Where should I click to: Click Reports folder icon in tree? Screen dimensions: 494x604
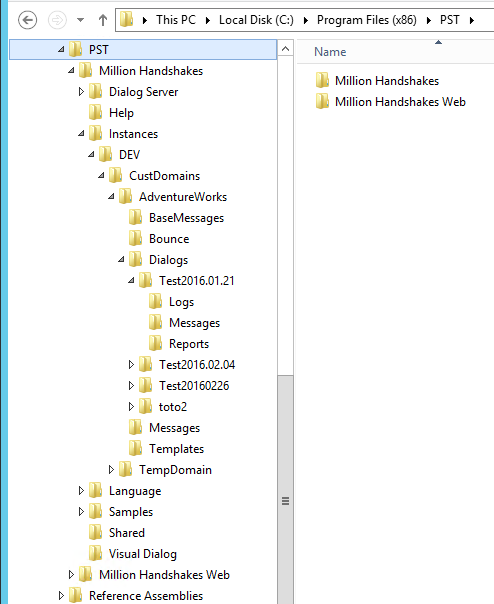156,343
